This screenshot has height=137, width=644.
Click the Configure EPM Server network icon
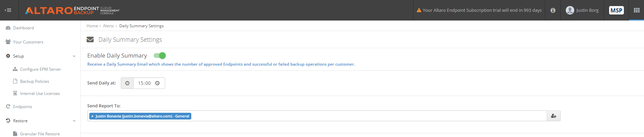15,69
